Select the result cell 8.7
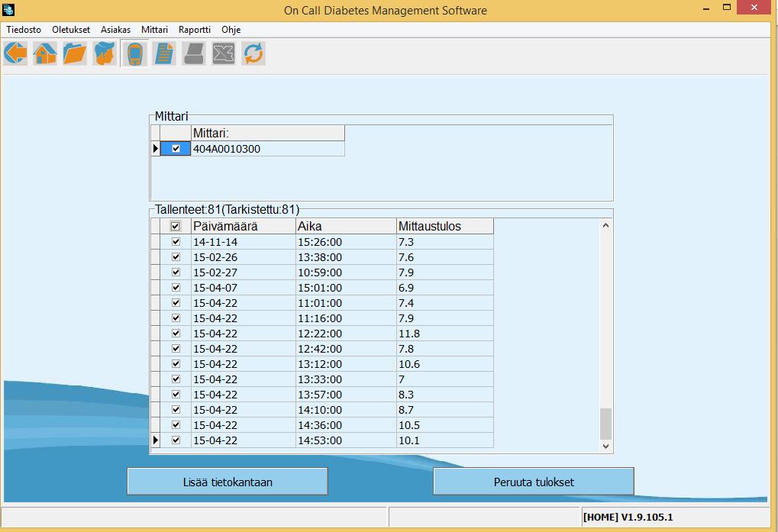The width and height of the screenshot is (778, 532). click(445, 410)
